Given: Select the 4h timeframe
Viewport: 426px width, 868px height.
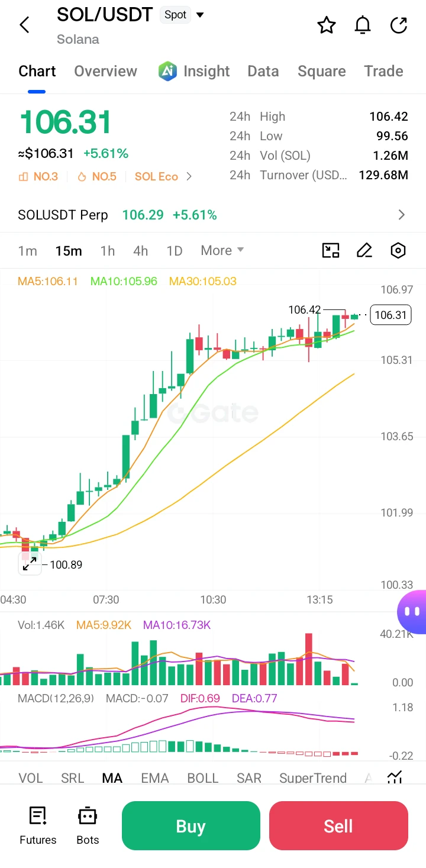Looking at the screenshot, I should pyautogui.click(x=141, y=251).
